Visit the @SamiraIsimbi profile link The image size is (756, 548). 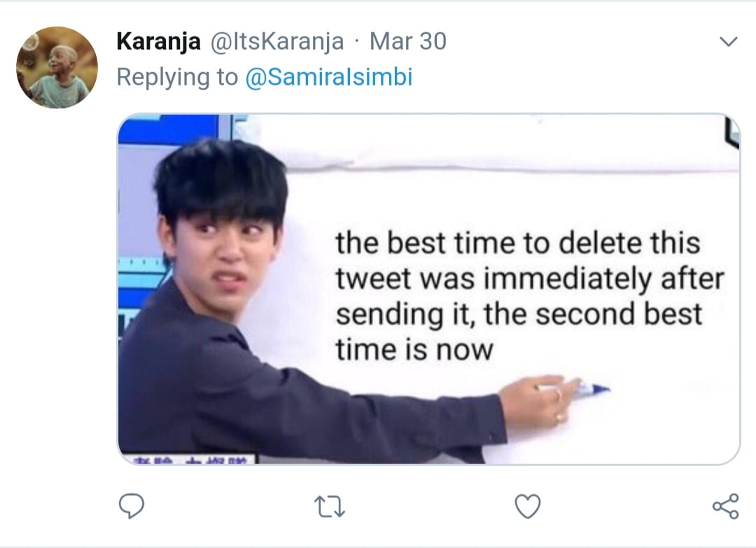pos(329,77)
